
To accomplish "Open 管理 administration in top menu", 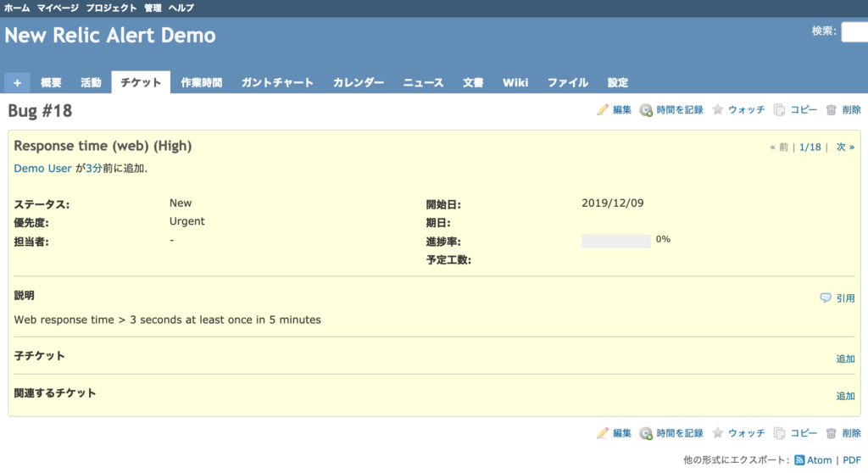I will click(x=153, y=8).
